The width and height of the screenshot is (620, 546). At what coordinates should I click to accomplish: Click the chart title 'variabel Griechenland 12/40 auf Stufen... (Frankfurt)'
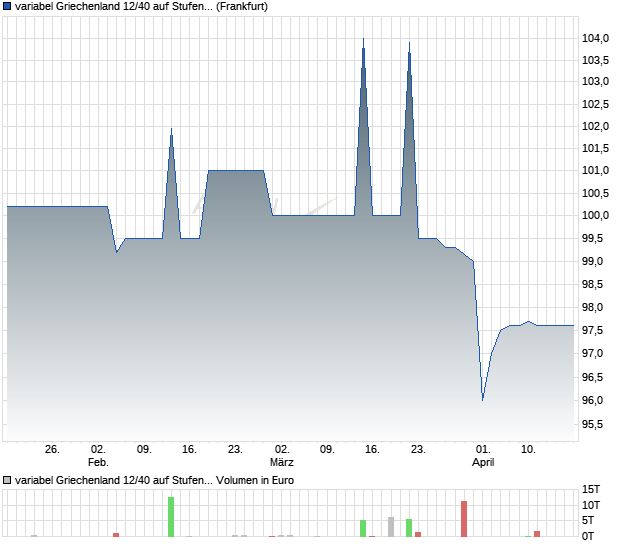point(141,7)
